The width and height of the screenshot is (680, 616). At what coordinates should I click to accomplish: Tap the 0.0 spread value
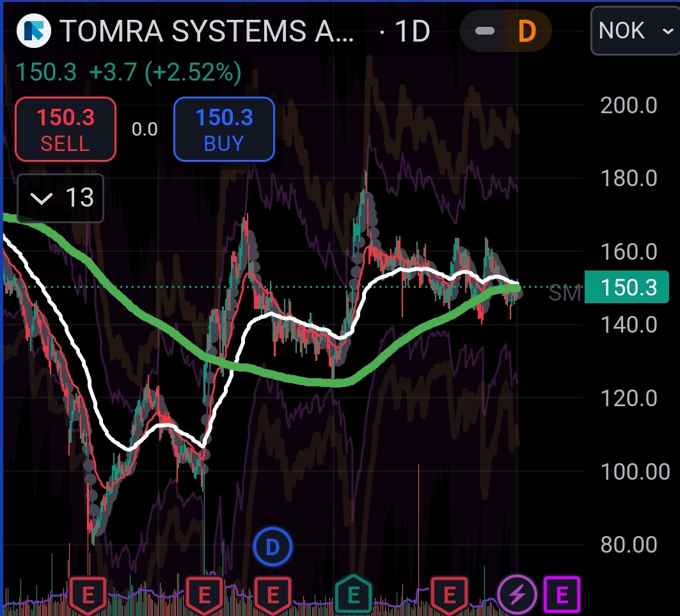tap(145, 129)
